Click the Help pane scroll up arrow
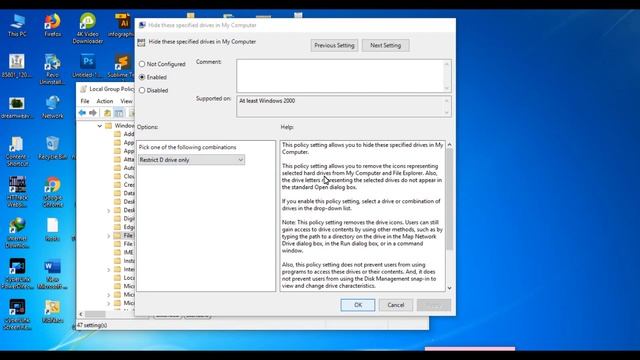640x360 pixels. click(x=449, y=144)
